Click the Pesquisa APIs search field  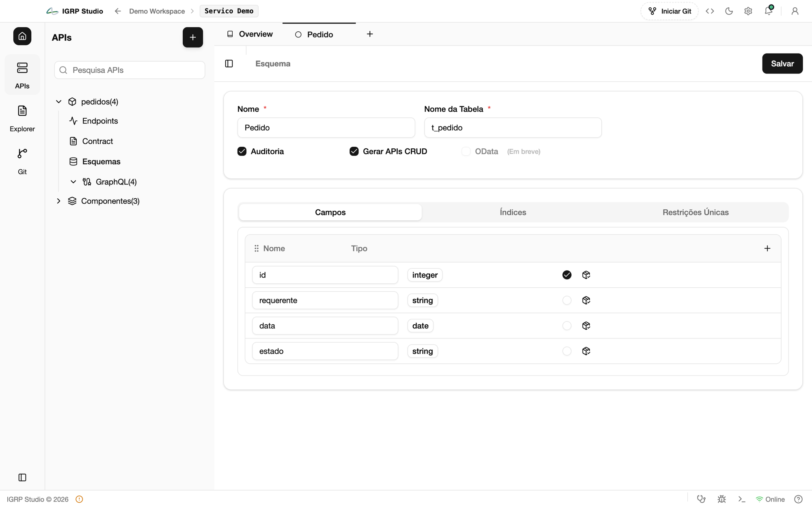(130, 70)
